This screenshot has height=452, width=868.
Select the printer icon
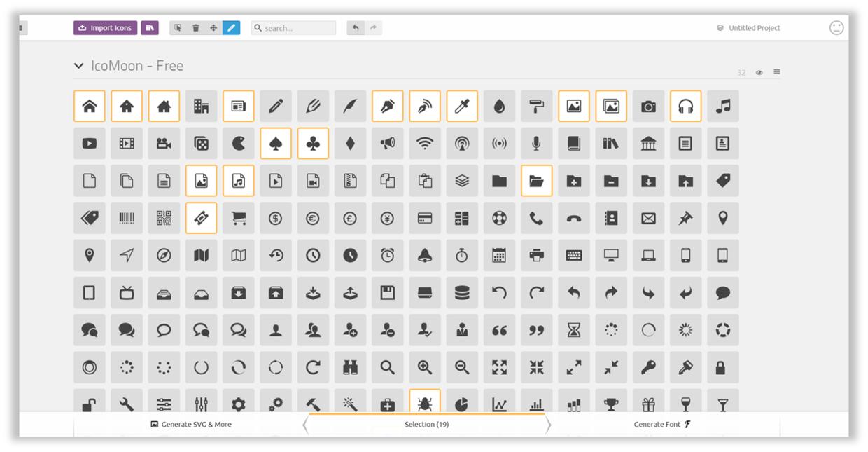click(537, 256)
